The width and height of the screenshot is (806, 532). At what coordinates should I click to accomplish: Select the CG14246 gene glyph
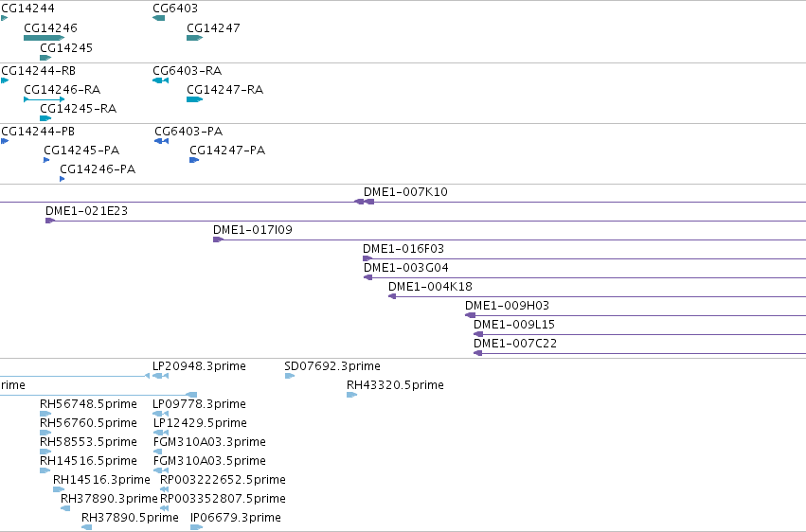(x=45, y=38)
